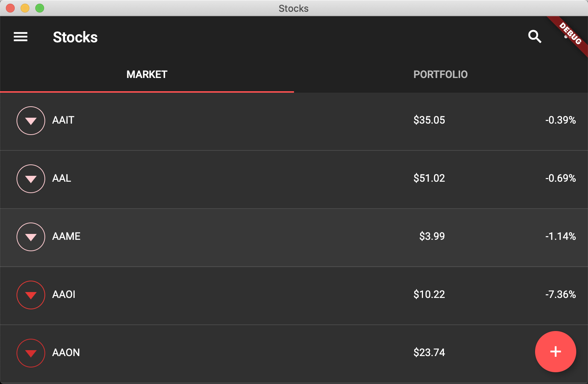Click the AAME down-arrow circle icon
The width and height of the screenshot is (588, 384).
point(31,237)
